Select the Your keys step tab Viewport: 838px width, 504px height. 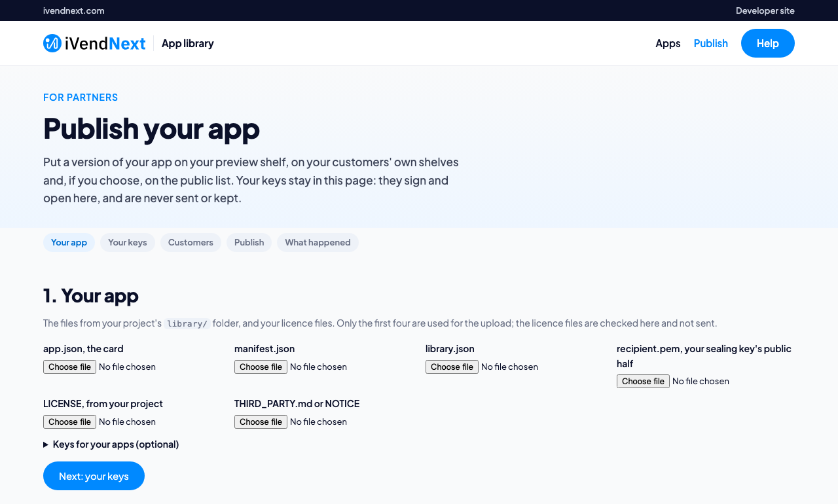tap(128, 242)
